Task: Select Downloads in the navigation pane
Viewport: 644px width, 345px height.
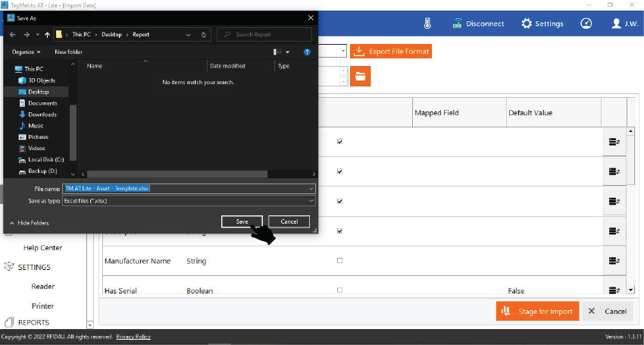Action: [42, 114]
